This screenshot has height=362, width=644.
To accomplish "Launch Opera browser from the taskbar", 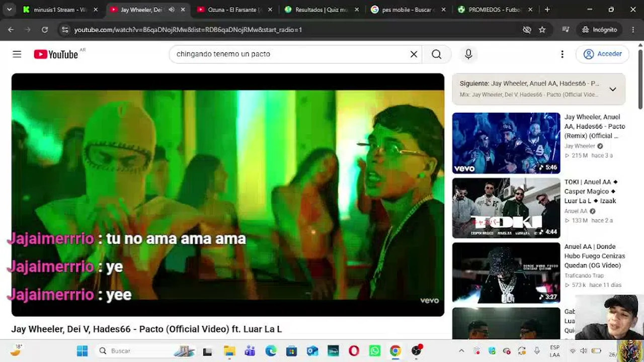I will pos(354,351).
